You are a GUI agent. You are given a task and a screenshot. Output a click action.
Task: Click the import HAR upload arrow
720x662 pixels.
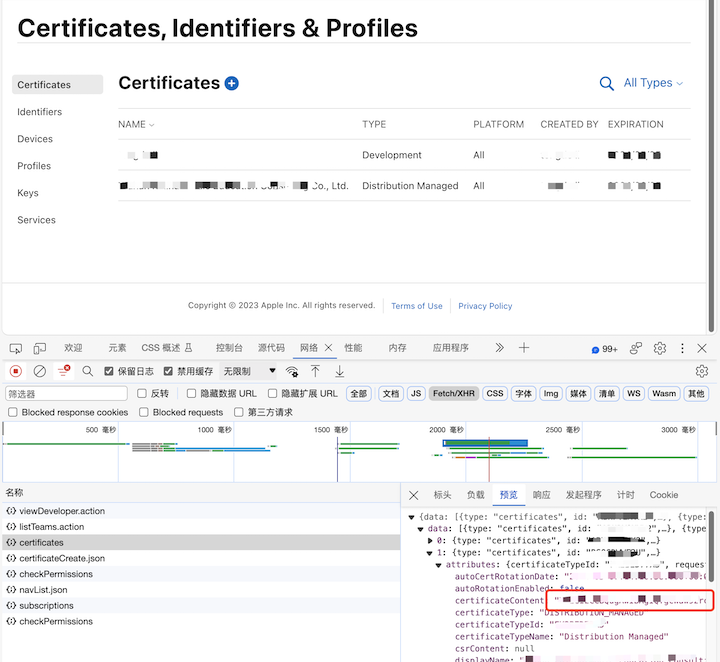(x=315, y=371)
